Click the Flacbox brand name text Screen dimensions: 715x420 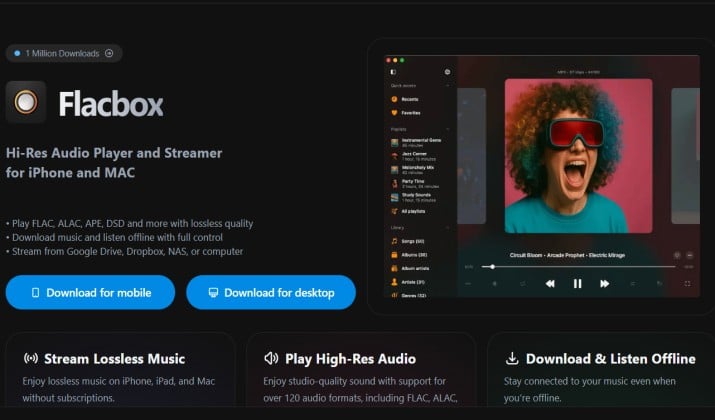point(111,104)
